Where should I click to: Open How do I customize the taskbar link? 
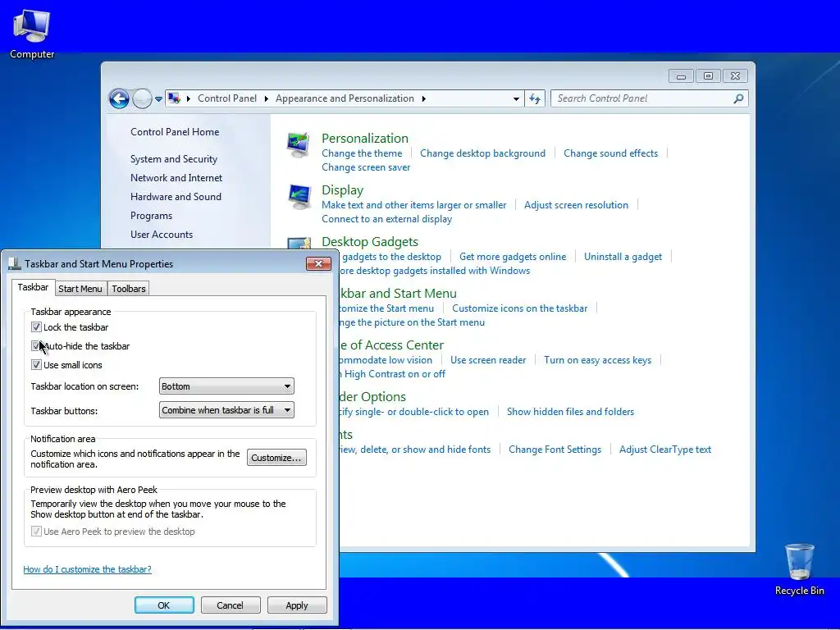click(x=87, y=569)
